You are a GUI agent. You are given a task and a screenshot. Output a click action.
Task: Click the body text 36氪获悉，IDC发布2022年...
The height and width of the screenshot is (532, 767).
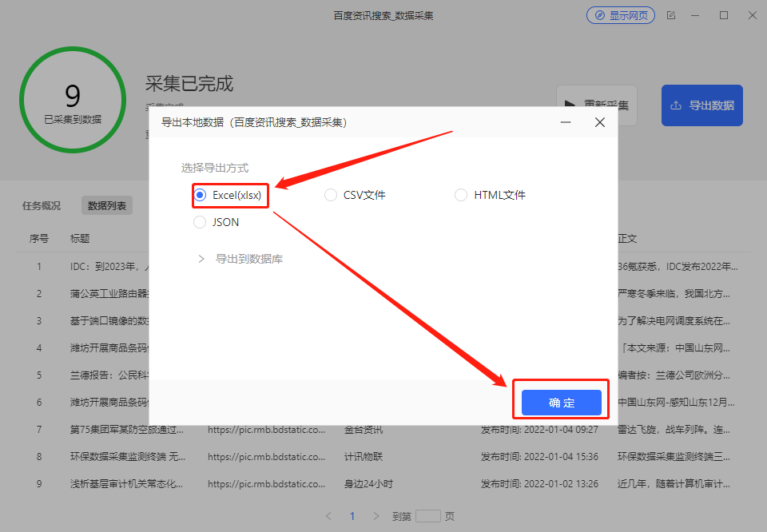click(x=678, y=267)
